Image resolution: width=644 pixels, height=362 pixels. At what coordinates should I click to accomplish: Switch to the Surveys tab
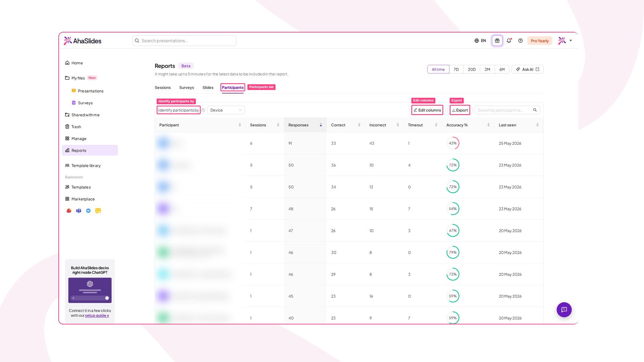(186, 87)
